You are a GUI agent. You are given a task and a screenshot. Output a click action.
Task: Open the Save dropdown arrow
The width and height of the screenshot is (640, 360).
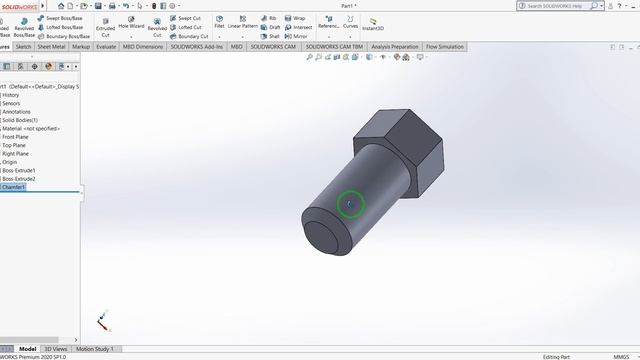tap(104, 6)
